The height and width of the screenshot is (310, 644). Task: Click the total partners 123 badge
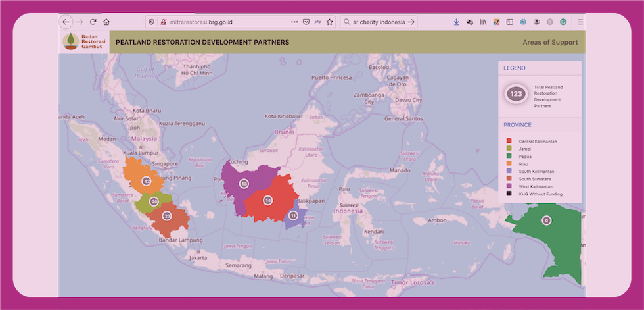pyautogui.click(x=516, y=93)
